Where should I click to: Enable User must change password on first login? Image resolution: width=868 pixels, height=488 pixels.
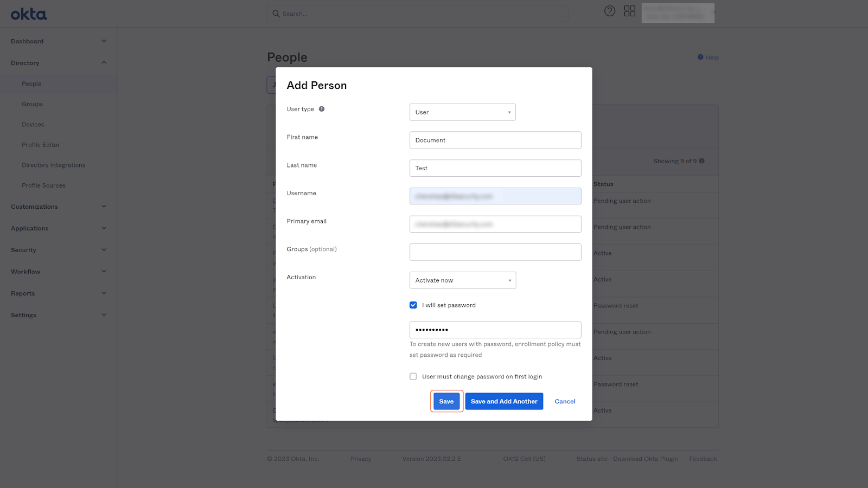413,377
